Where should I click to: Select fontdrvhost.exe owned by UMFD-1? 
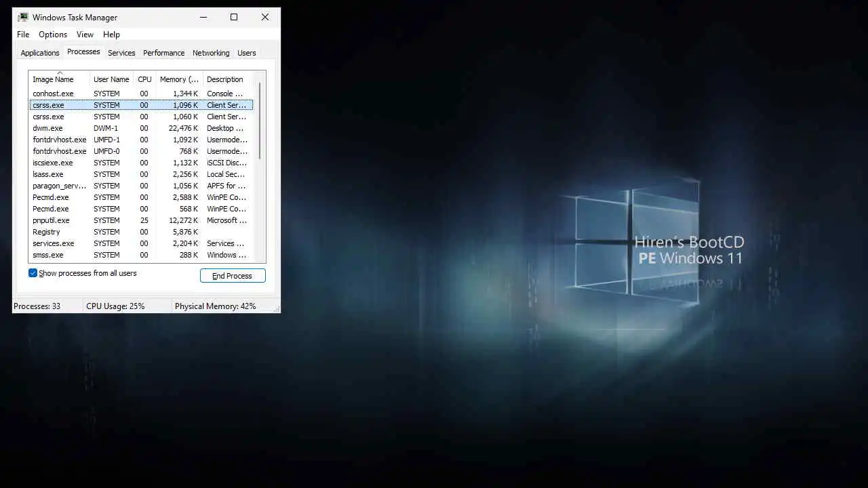coord(141,140)
